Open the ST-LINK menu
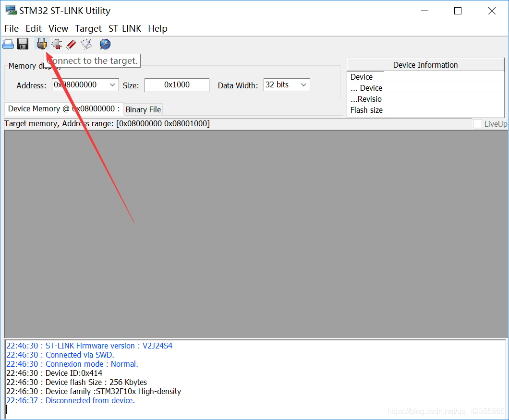The image size is (509, 420). click(x=125, y=29)
